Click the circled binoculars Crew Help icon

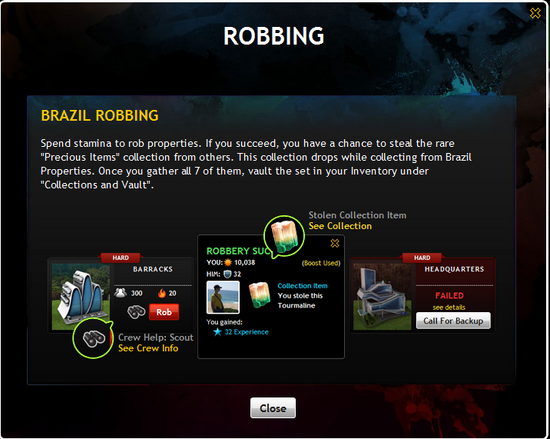[x=93, y=338]
